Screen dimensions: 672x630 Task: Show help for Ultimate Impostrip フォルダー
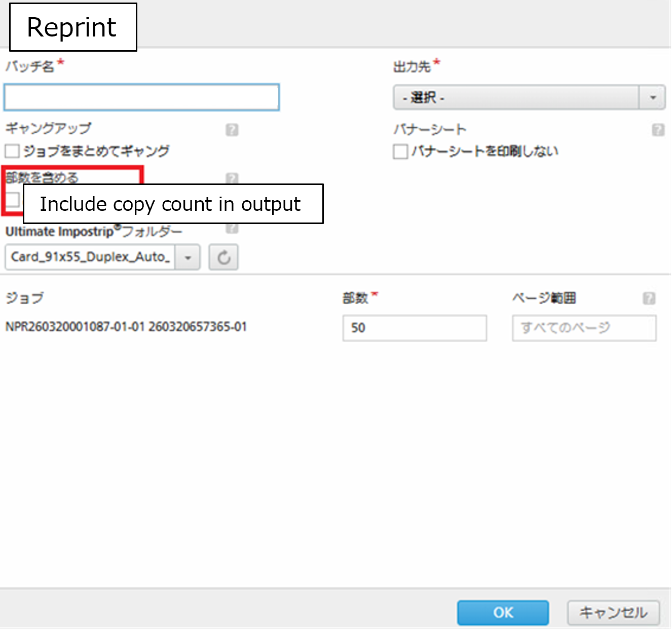[232, 229]
